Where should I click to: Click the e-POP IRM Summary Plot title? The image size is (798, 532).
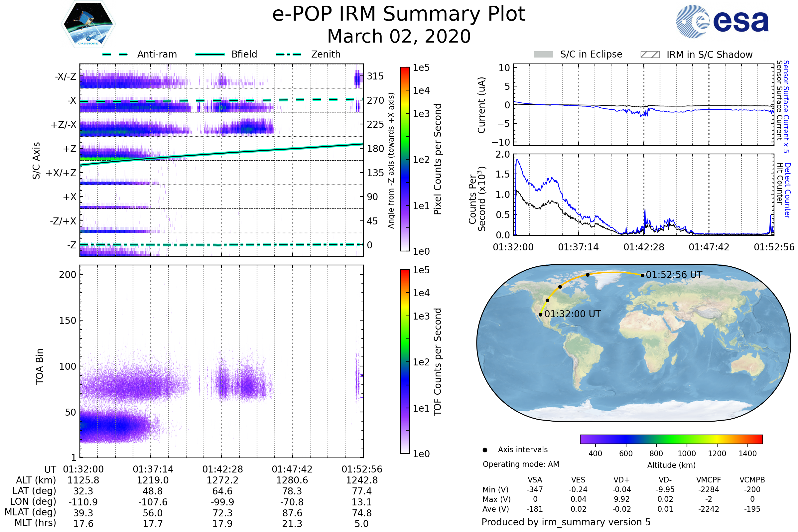(x=399, y=14)
